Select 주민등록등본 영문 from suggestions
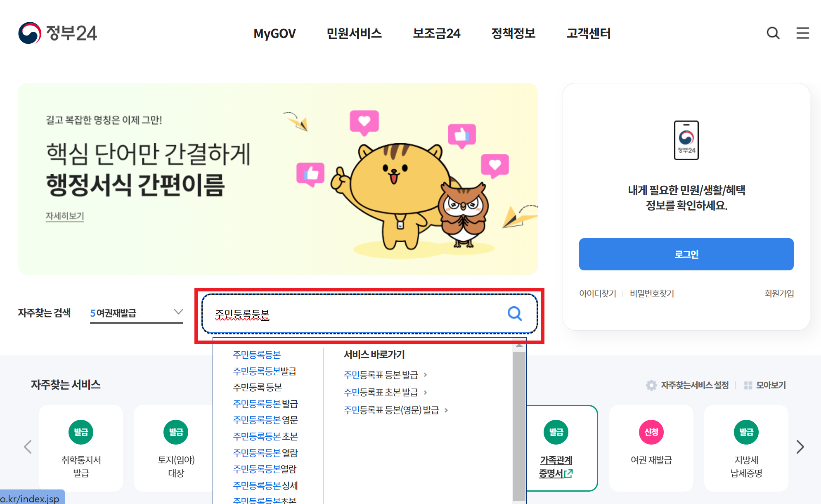821x504 pixels. (x=266, y=420)
